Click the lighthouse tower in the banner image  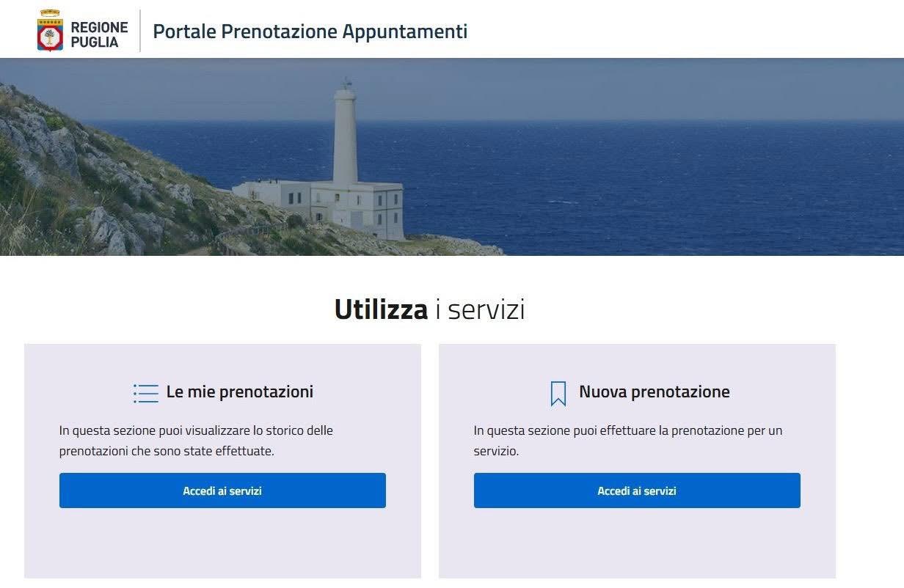(x=345, y=136)
